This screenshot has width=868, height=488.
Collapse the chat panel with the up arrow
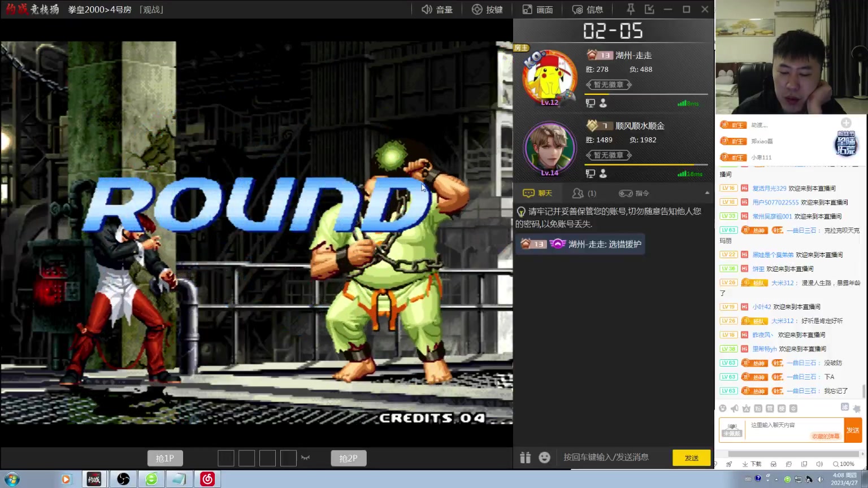click(x=707, y=193)
